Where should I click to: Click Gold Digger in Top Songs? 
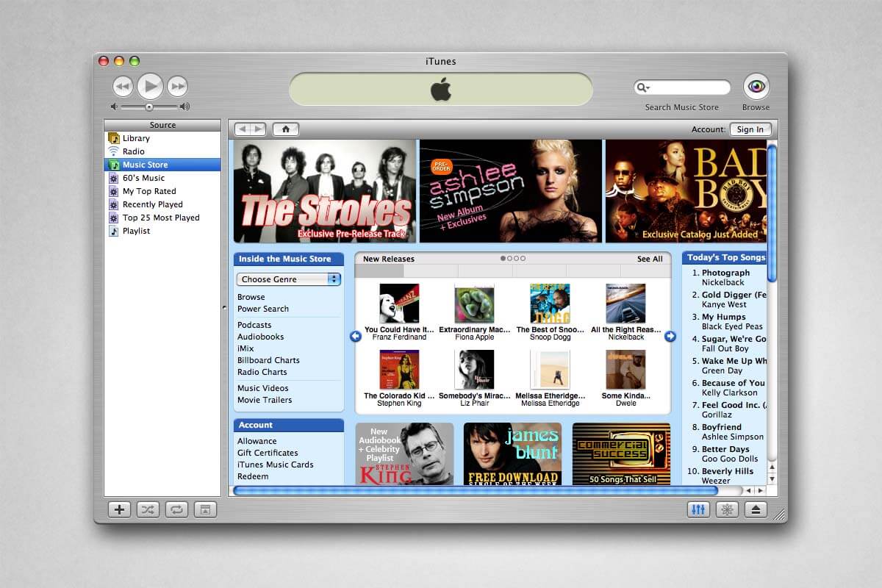pos(734,295)
